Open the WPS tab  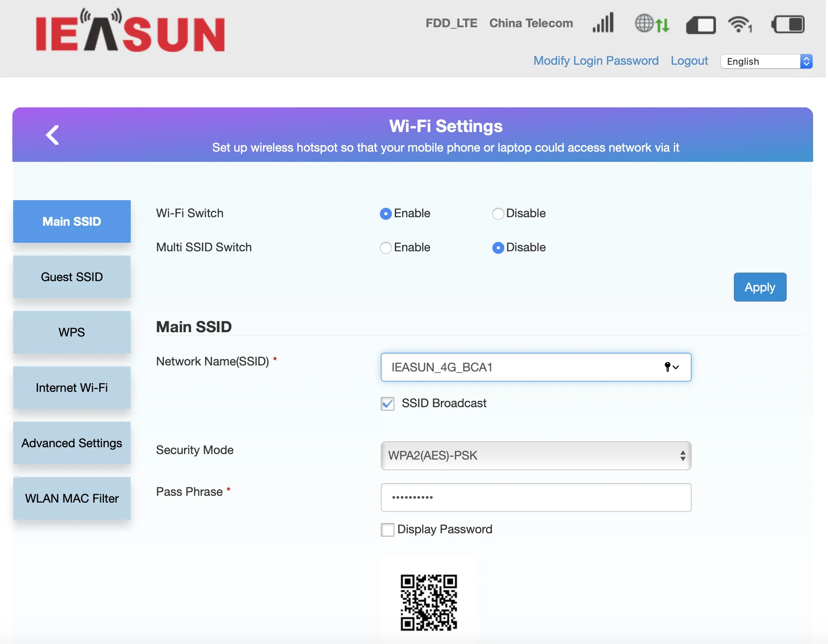click(72, 332)
